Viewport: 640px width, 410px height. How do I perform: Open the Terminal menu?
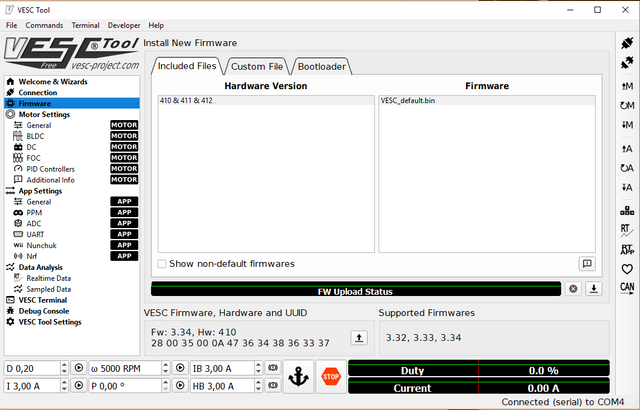(85, 25)
